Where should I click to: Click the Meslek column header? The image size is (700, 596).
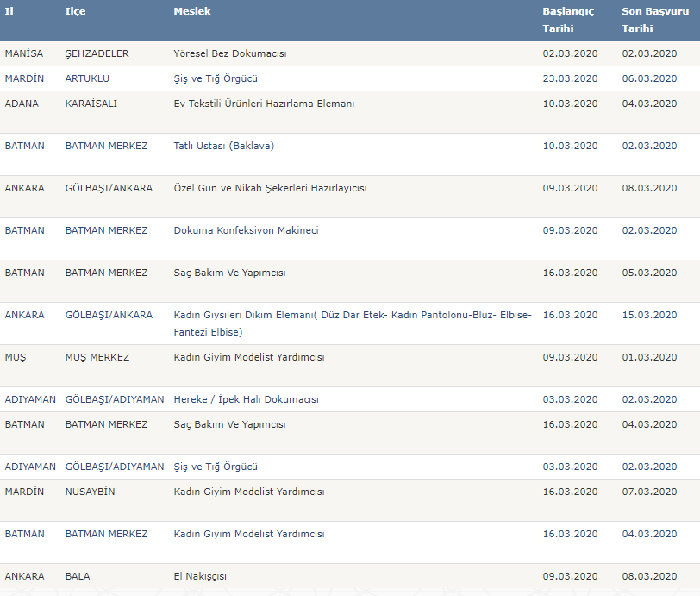tap(191, 11)
